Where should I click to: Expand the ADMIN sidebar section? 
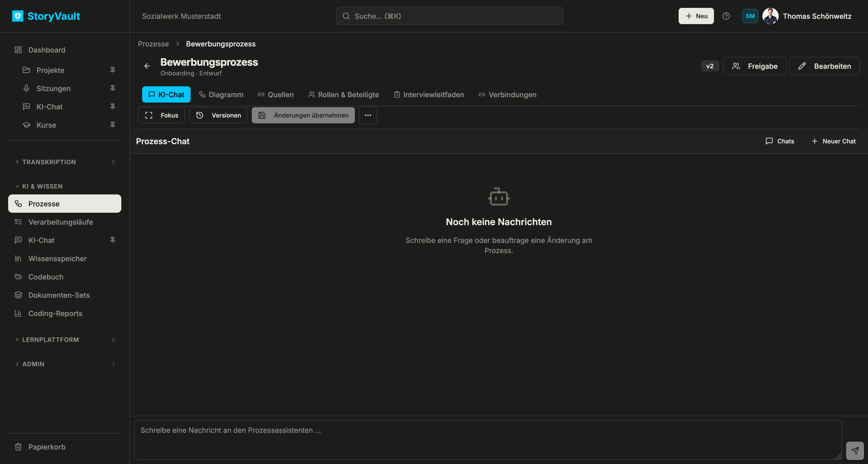pyautogui.click(x=65, y=364)
